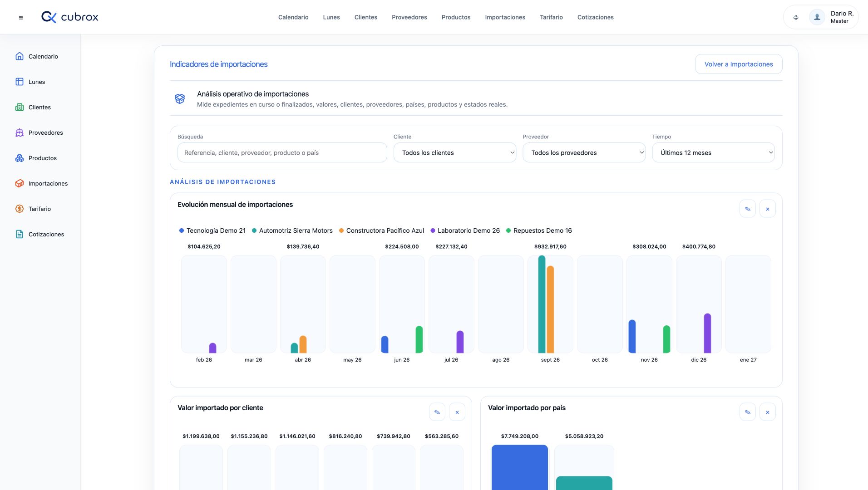Click the purple bar in dic 26
This screenshot has width=868, height=490.
pos(707,333)
